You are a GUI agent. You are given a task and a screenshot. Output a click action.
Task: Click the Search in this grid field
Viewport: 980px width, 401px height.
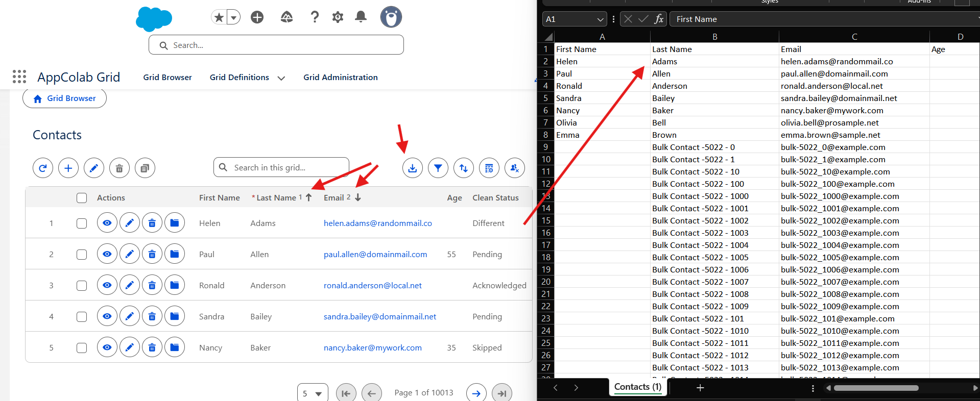click(281, 167)
